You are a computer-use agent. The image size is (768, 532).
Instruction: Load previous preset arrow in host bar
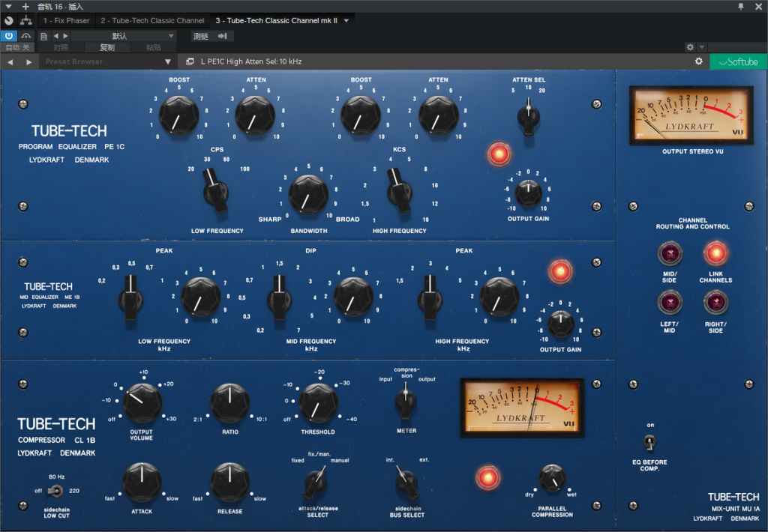click(55, 36)
